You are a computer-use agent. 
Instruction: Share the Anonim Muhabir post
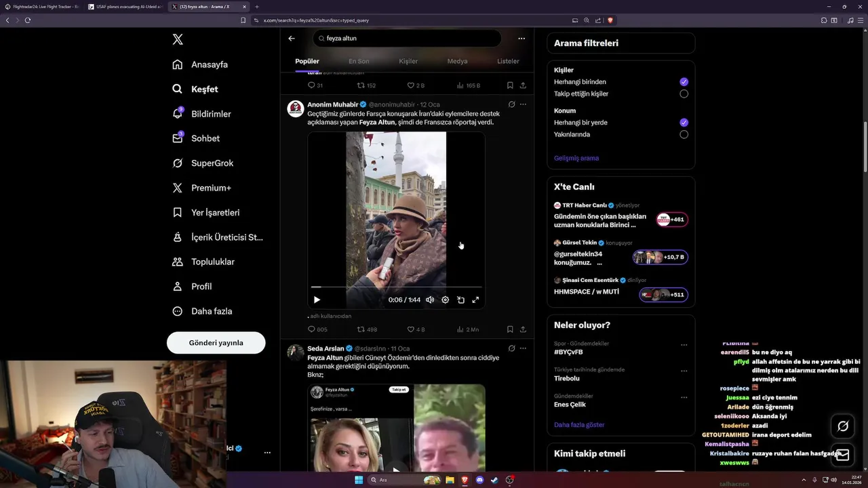pyautogui.click(x=523, y=329)
